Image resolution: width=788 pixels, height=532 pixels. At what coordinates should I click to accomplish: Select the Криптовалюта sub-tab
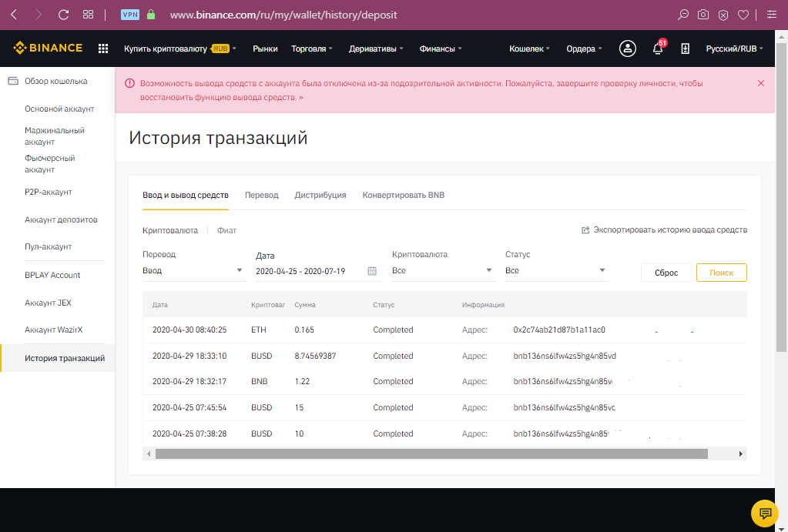170,230
